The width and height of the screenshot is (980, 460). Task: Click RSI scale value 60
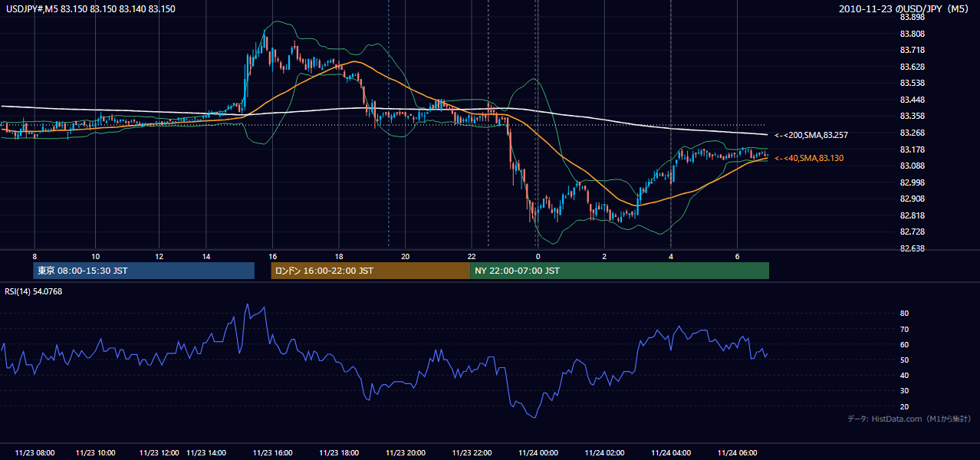[x=904, y=344]
